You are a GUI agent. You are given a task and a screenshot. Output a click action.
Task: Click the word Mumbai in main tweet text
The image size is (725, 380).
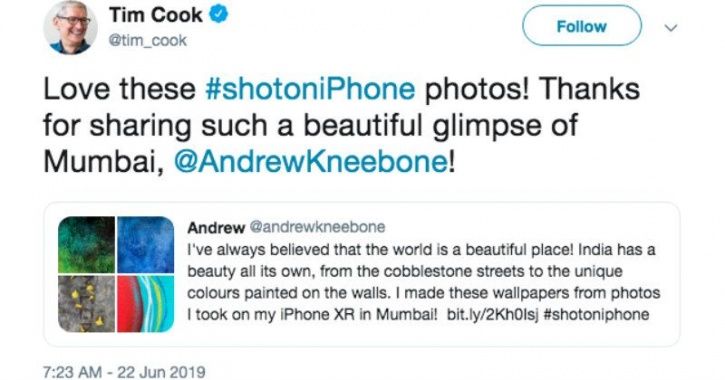tap(100, 162)
